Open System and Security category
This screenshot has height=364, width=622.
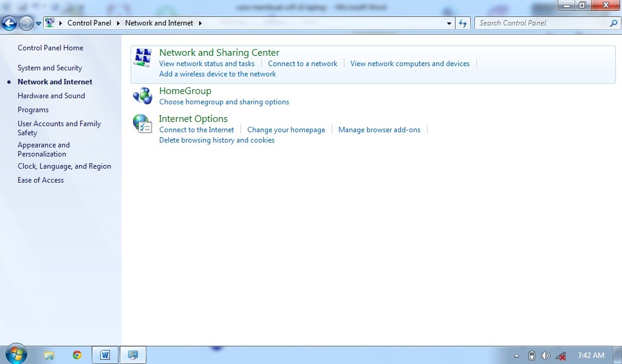point(50,68)
